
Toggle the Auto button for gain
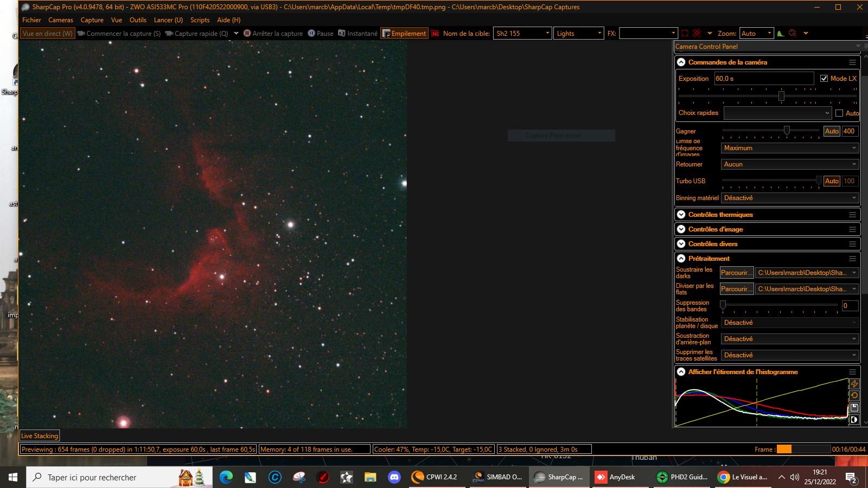pos(832,131)
